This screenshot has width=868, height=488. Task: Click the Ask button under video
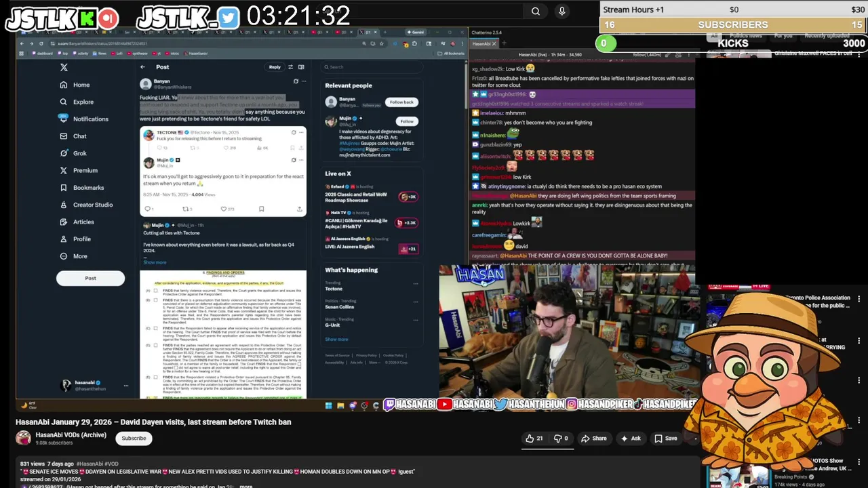[x=630, y=439]
